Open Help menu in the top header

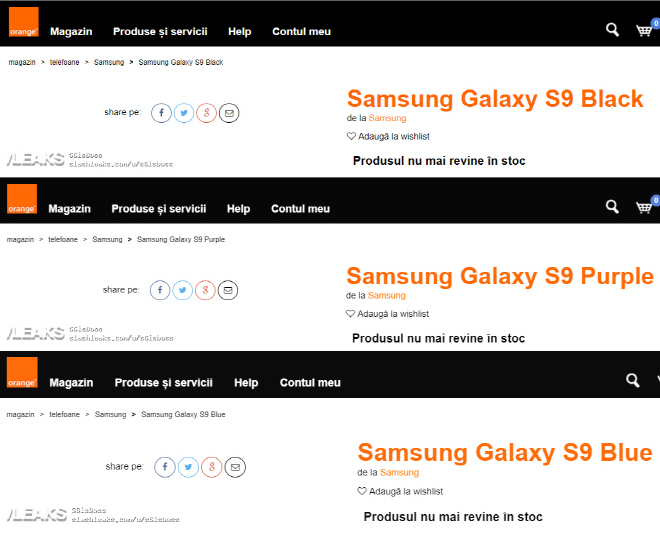(x=240, y=32)
